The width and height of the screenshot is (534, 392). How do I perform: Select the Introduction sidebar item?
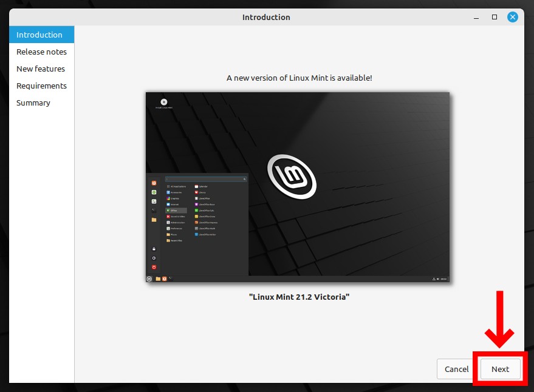pyautogui.click(x=41, y=35)
